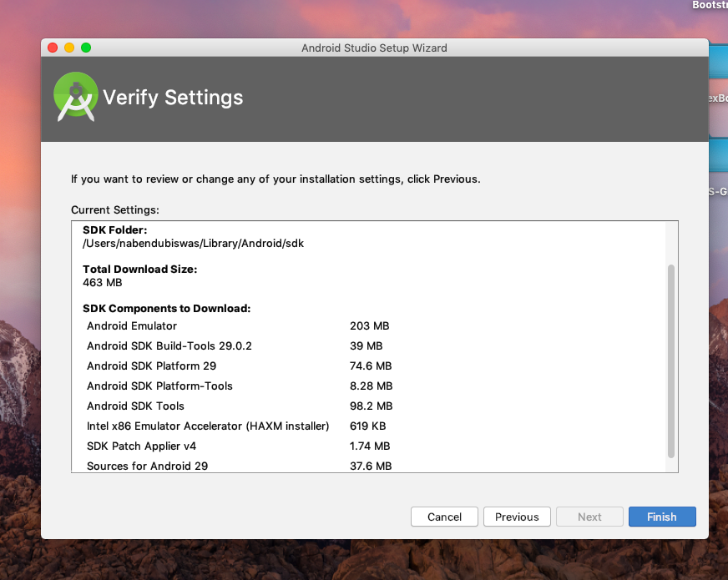Select SDK Patch Applier v4 row
Screen dimensions: 728x580
(240, 446)
